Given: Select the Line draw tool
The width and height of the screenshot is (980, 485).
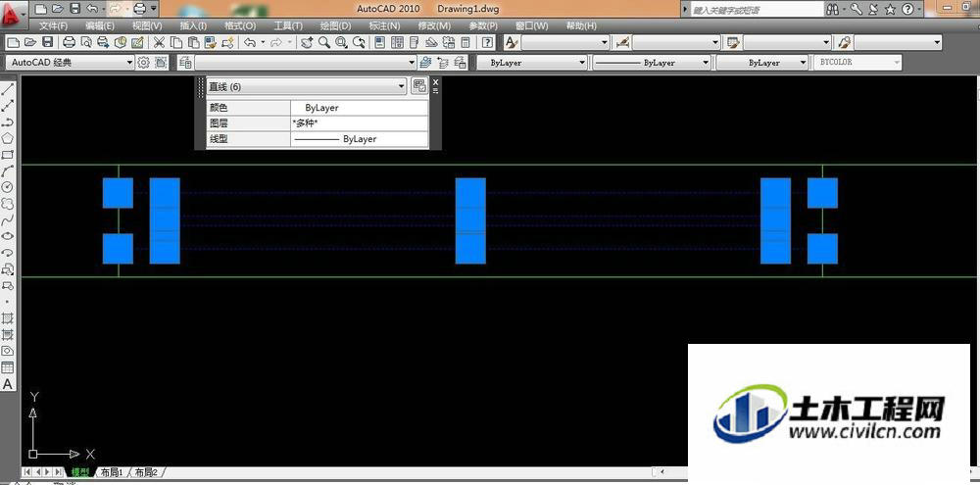Looking at the screenshot, I should click(x=8, y=89).
